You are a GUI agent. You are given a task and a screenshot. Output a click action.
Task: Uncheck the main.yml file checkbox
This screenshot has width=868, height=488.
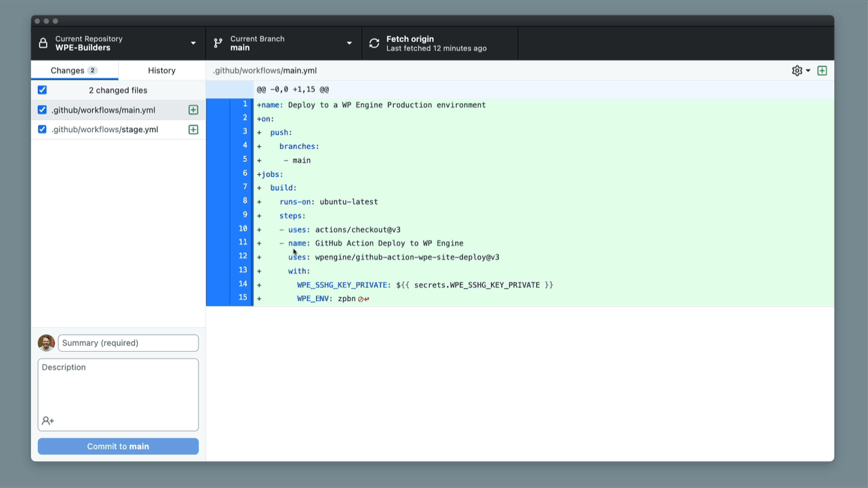pyautogui.click(x=42, y=110)
